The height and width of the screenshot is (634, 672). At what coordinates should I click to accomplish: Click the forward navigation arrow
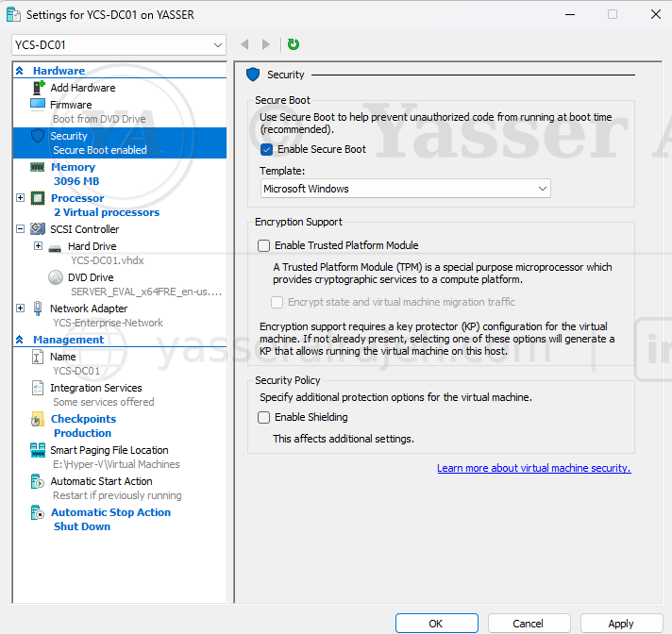[x=266, y=44]
